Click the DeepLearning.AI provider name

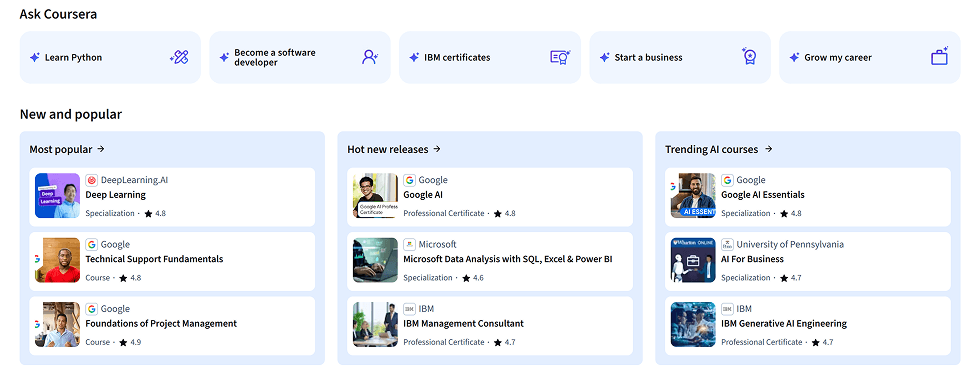(x=134, y=180)
